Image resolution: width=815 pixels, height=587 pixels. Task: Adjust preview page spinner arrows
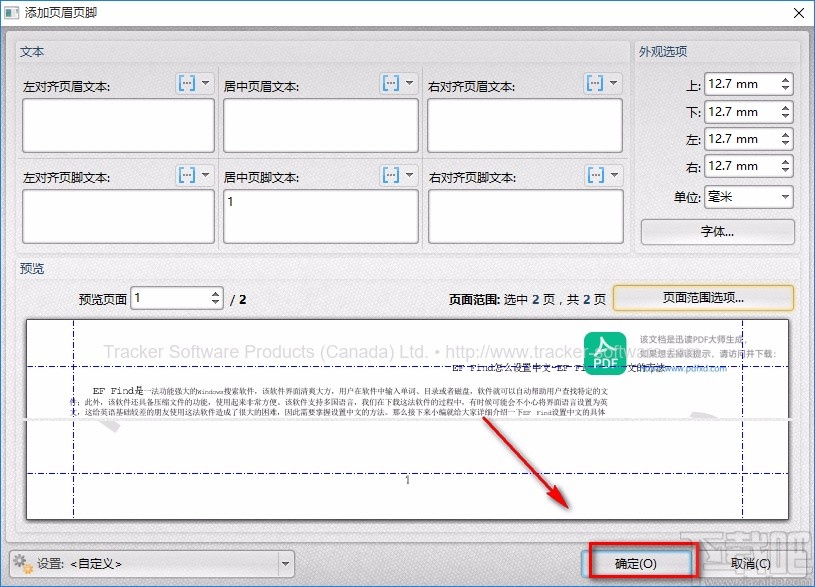(x=216, y=298)
